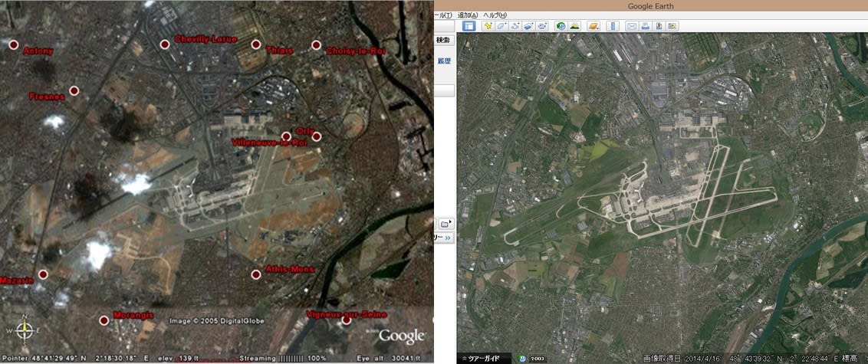Open the ヘルプ(H) menu
Screen dimensions: 868x364
pyautogui.click(x=495, y=15)
